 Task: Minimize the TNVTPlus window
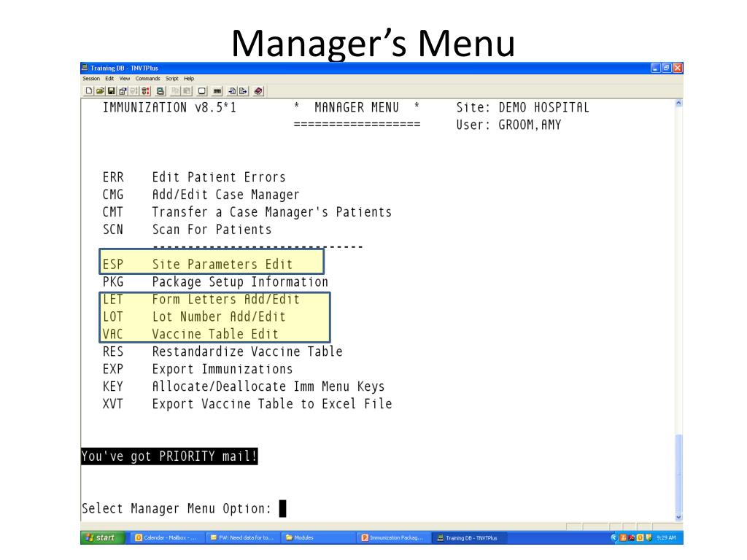(656, 68)
